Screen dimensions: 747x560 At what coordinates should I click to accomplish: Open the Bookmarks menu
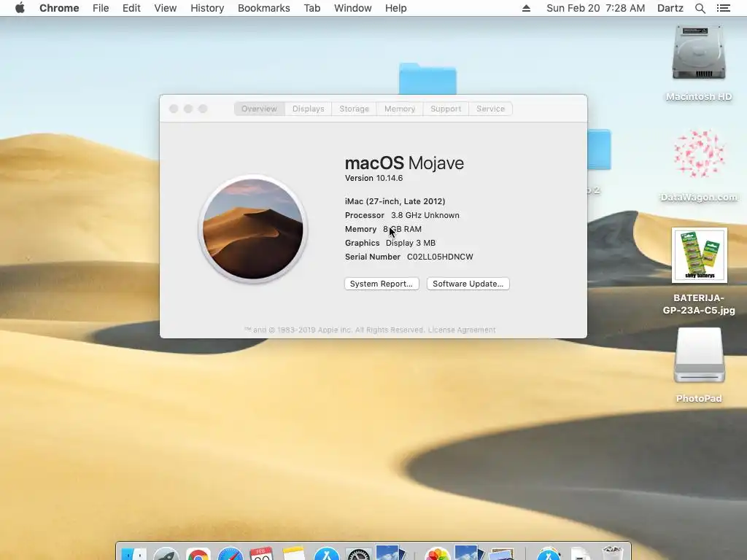tap(263, 8)
